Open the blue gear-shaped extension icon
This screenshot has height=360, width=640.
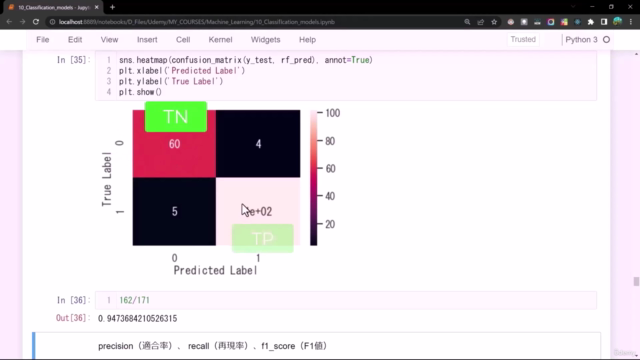(x=578, y=22)
